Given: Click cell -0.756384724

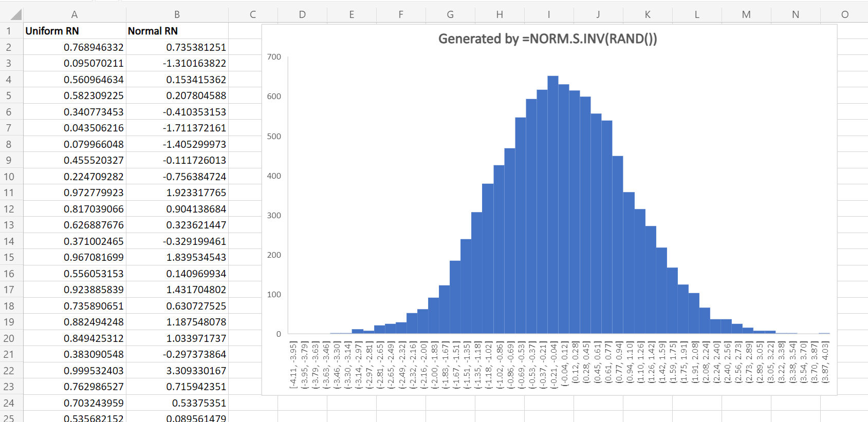Looking at the screenshot, I should (177, 177).
